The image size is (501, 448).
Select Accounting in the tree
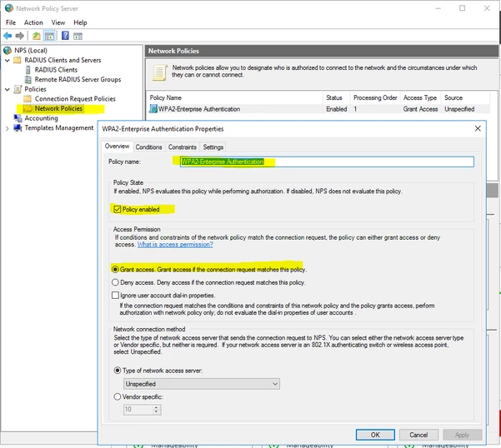point(41,118)
